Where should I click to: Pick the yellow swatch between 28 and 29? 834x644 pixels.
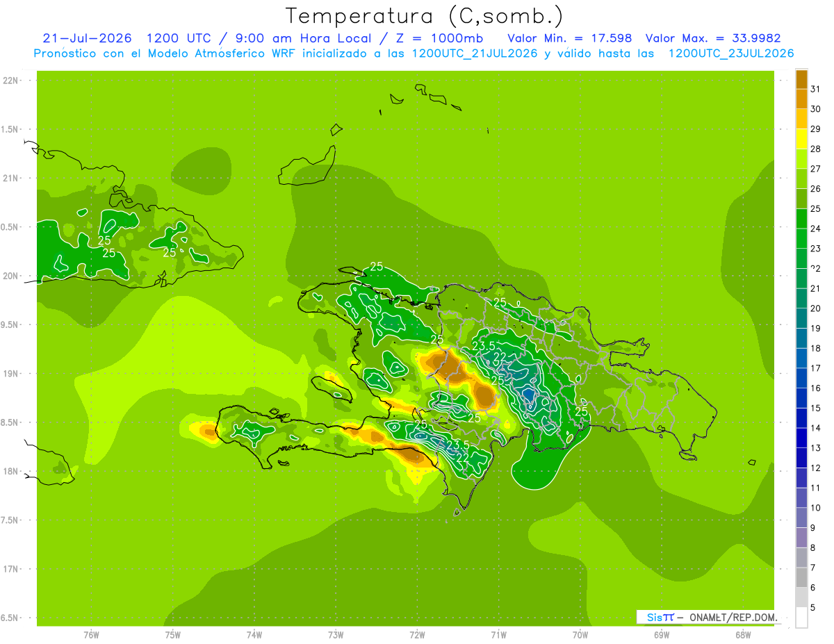point(801,139)
